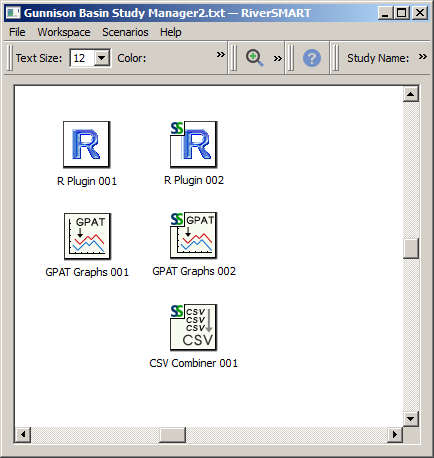Open help via blue question mark icon
Viewport: 434px width, 458px height.
[x=312, y=58]
